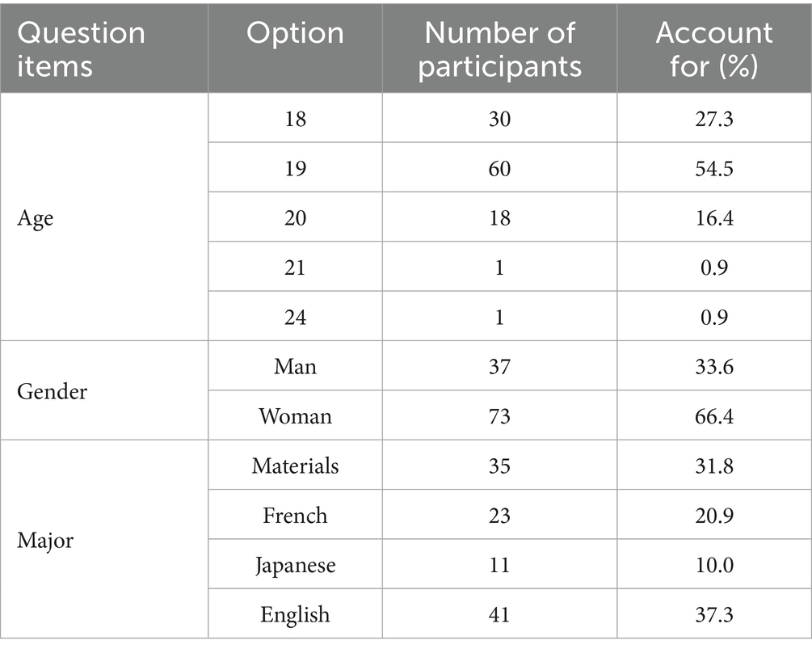Click the 'Question items' column header
Image resolution: width=812 pixels, height=653 pixels.
81,48
